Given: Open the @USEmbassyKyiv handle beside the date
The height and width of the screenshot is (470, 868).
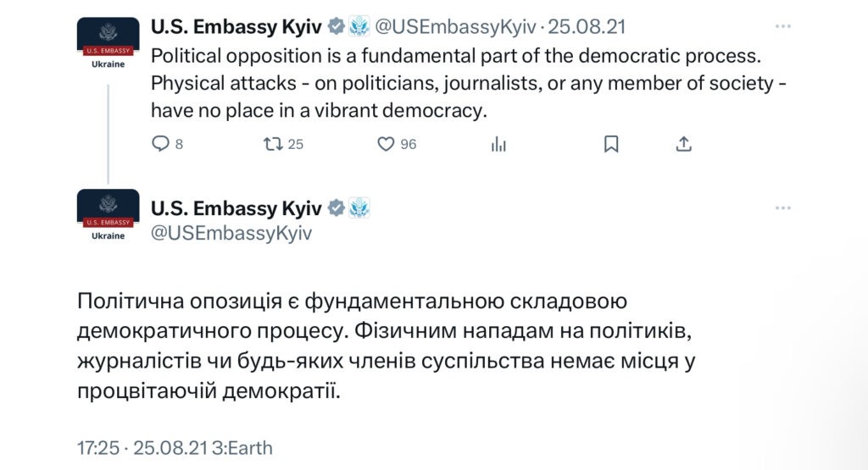Looking at the screenshot, I should (x=455, y=26).
